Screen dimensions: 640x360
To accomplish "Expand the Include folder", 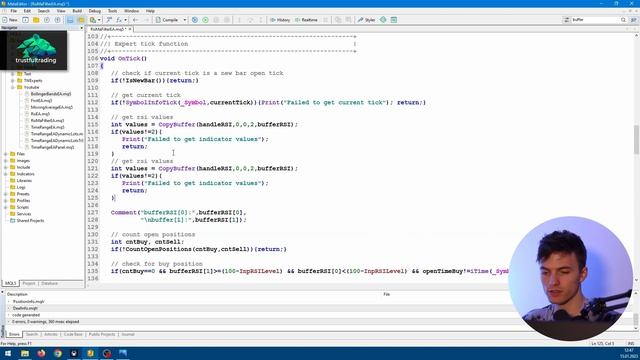I will (x=6, y=167).
